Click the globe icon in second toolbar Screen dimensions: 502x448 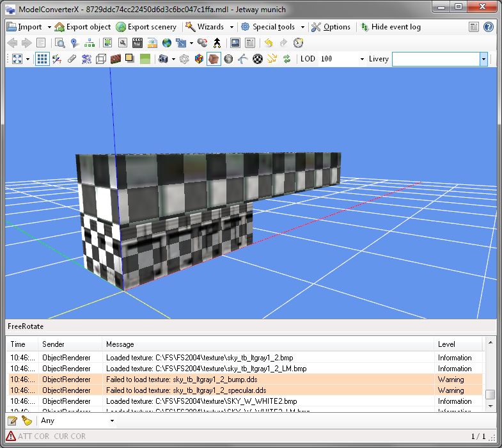click(167, 43)
